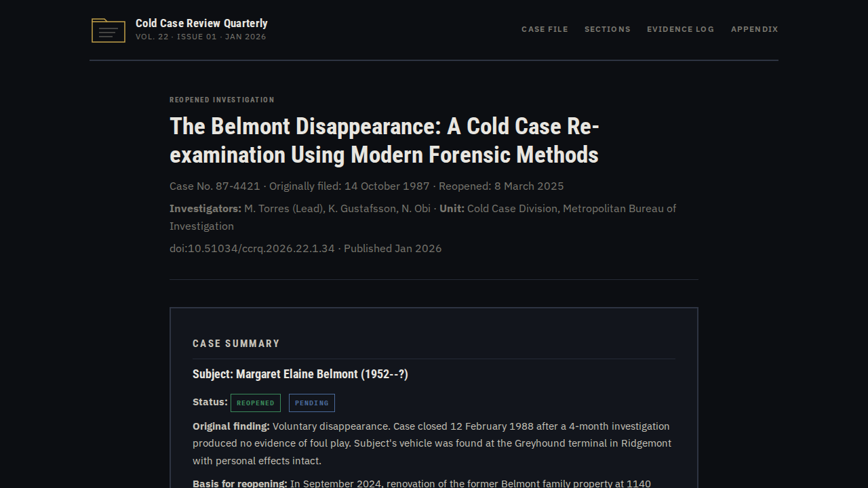This screenshot has height=488, width=868.
Task: Open the Evidence Log nav link
Action: click(680, 29)
